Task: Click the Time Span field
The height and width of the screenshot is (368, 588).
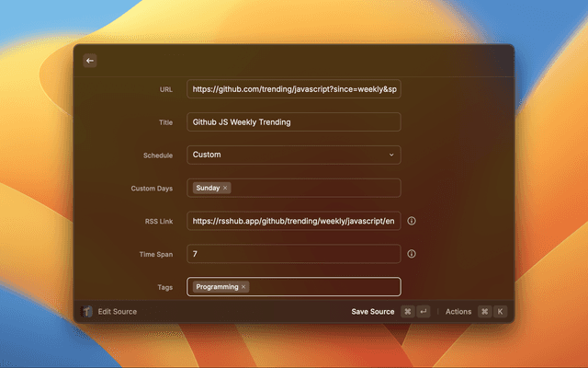Action: [293, 254]
